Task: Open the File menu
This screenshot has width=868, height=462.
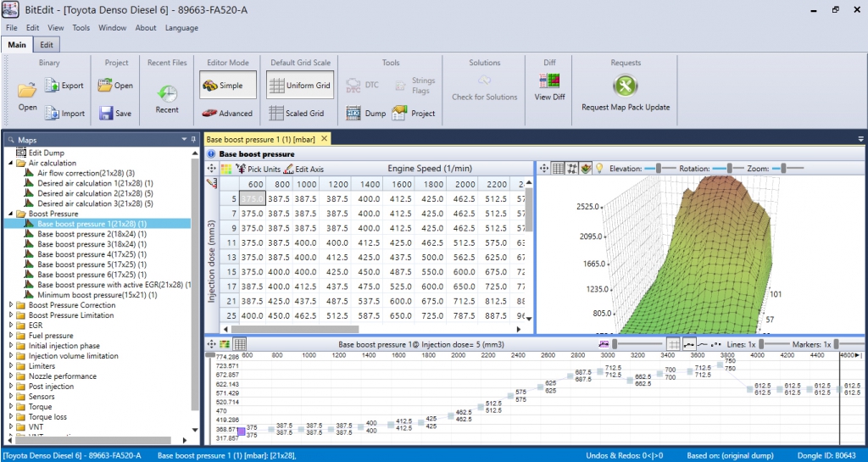Action: (11, 28)
